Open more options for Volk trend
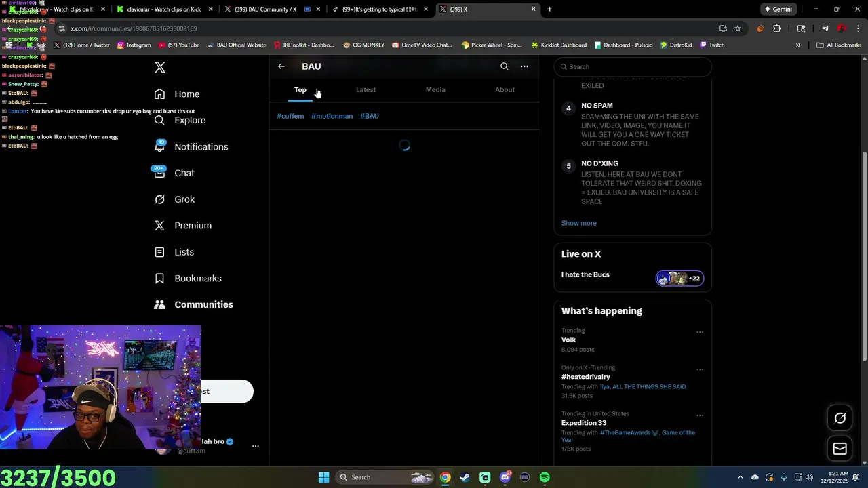 pos(700,332)
